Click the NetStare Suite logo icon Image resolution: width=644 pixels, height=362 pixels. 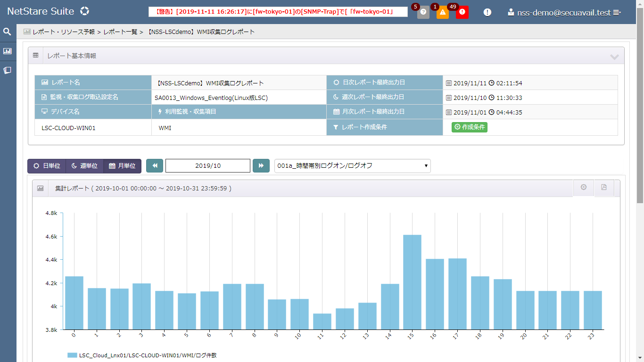(84, 11)
